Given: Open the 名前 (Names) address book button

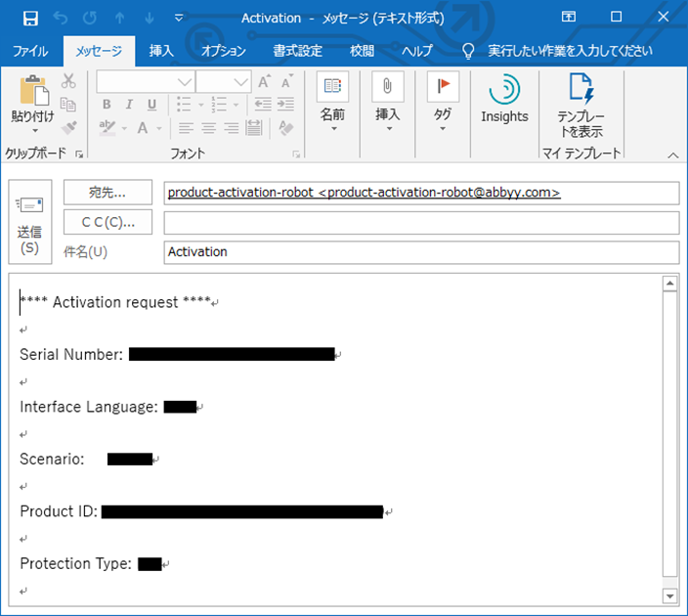Looking at the screenshot, I should point(332,102).
